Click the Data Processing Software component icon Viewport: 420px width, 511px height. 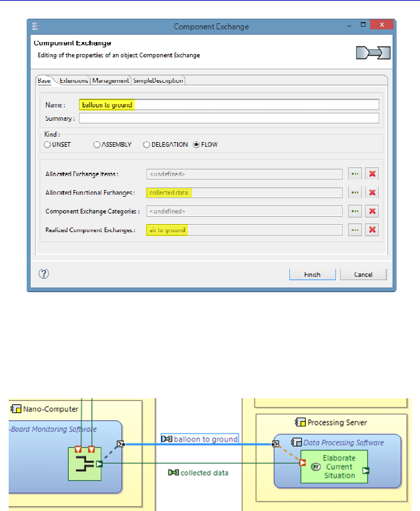pos(296,442)
